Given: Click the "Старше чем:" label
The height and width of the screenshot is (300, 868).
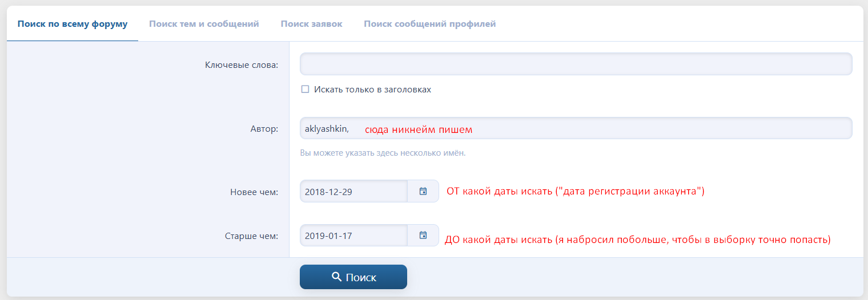Looking at the screenshot, I should 251,235.
